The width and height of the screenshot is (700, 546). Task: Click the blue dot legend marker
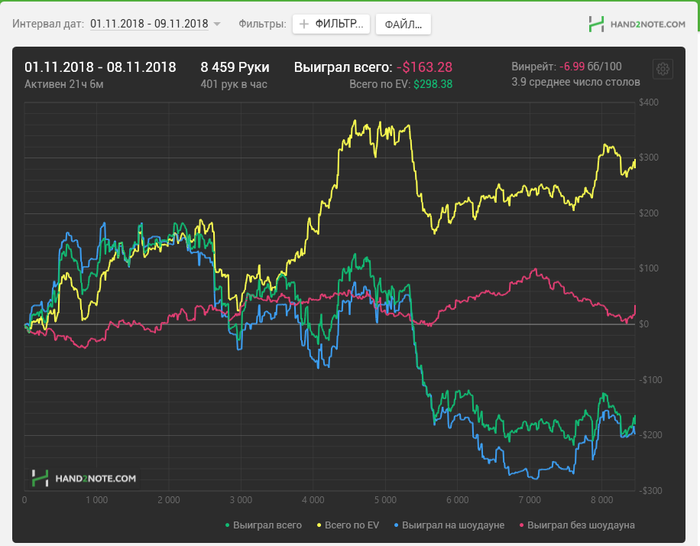[396, 525]
